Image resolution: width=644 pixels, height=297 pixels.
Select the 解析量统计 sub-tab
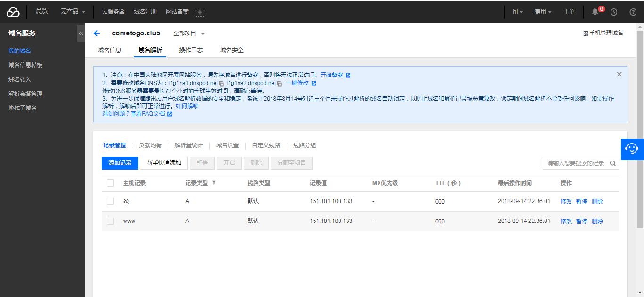(189, 145)
